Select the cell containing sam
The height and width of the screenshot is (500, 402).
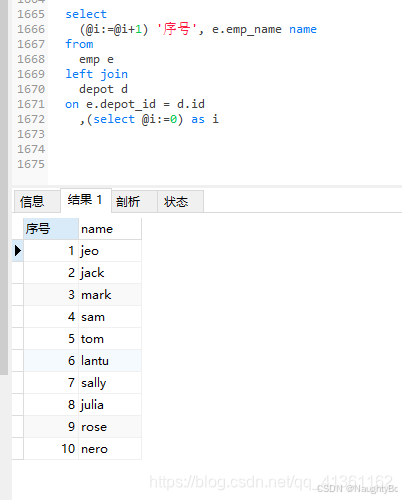point(110,317)
